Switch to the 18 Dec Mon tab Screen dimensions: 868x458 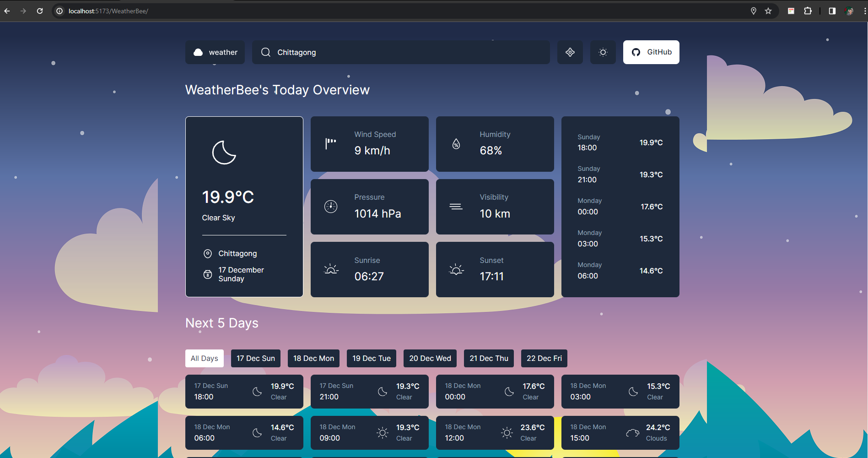point(313,358)
